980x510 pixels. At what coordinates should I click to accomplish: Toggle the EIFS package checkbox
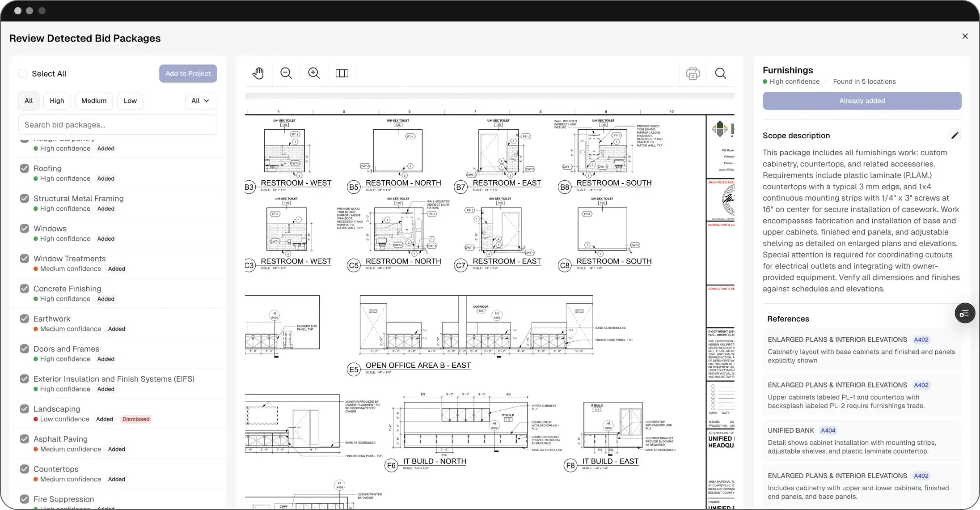click(x=25, y=379)
